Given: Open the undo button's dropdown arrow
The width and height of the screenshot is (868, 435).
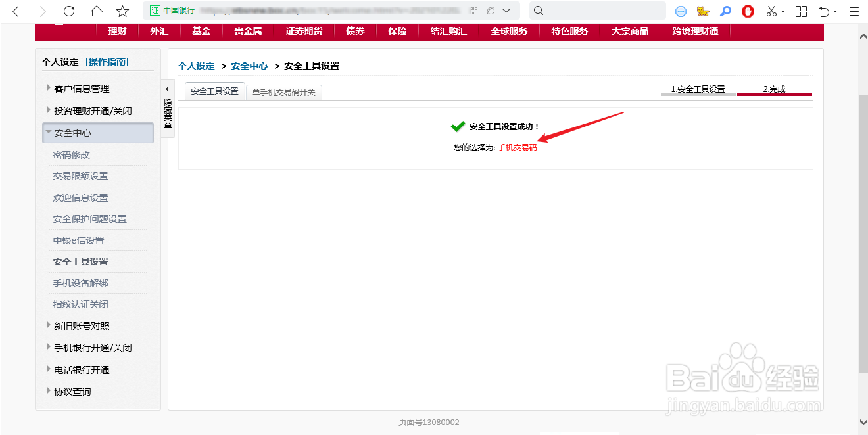Looking at the screenshot, I should 835,11.
